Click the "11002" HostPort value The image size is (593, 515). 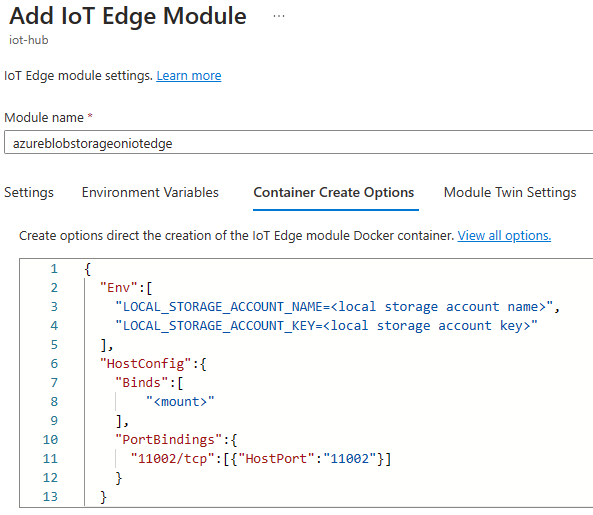click(349, 459)
